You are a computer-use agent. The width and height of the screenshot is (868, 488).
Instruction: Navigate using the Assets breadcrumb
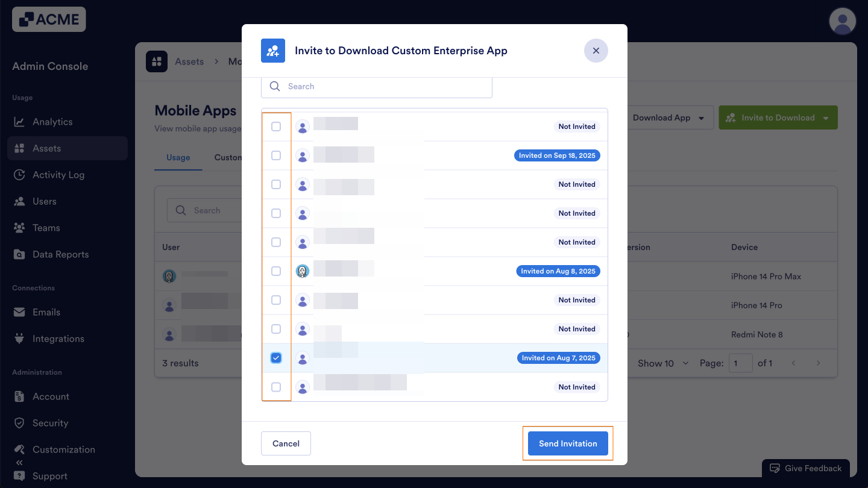[x=189, y=61]
